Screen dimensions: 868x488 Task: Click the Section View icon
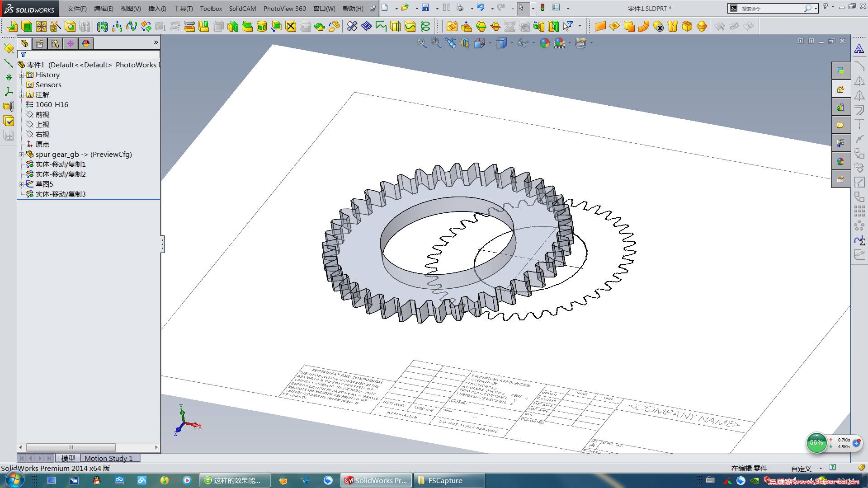(465, 43)
